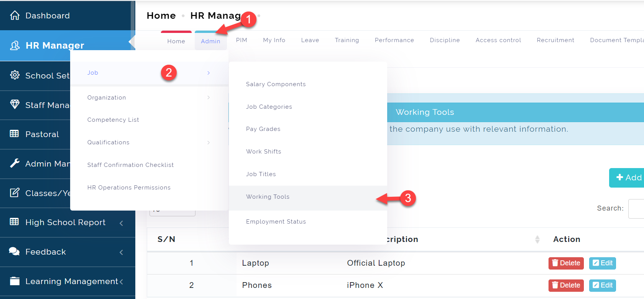644x299 pixels.
Task: Expand the Organization submenu arrow
Action: 209,97
